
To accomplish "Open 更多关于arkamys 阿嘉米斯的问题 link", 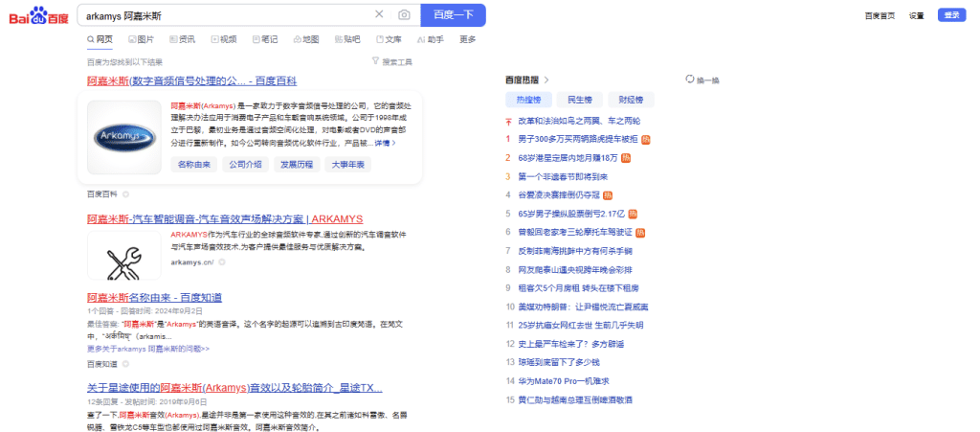I will [x=148, y=349].
